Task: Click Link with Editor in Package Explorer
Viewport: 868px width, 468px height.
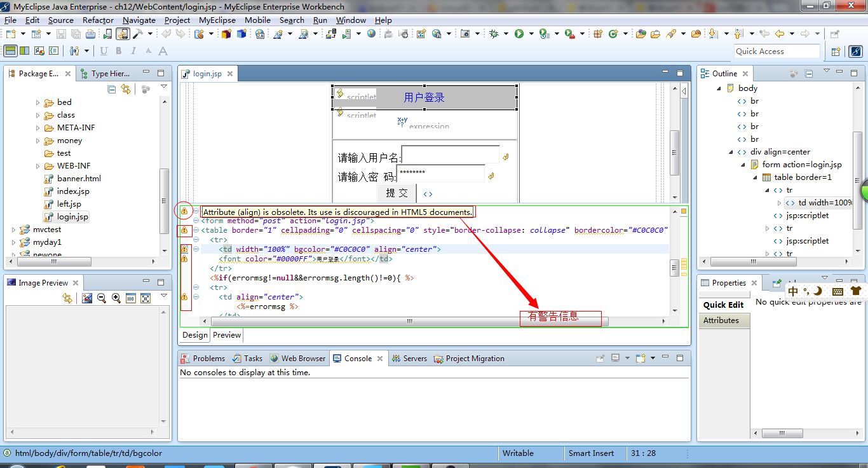Action: (126, 90)
